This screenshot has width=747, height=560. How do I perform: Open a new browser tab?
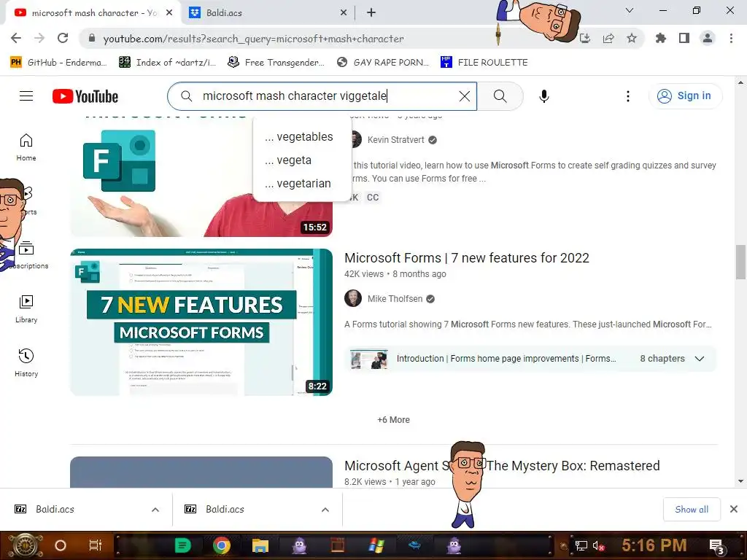[x=371, y=13]
